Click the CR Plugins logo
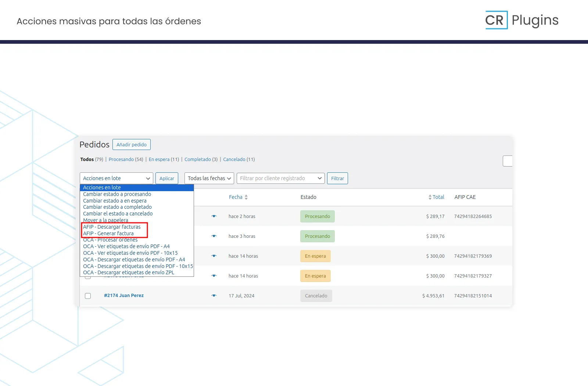The width and height of the screenshot is (588, 386). pos(521,20)
